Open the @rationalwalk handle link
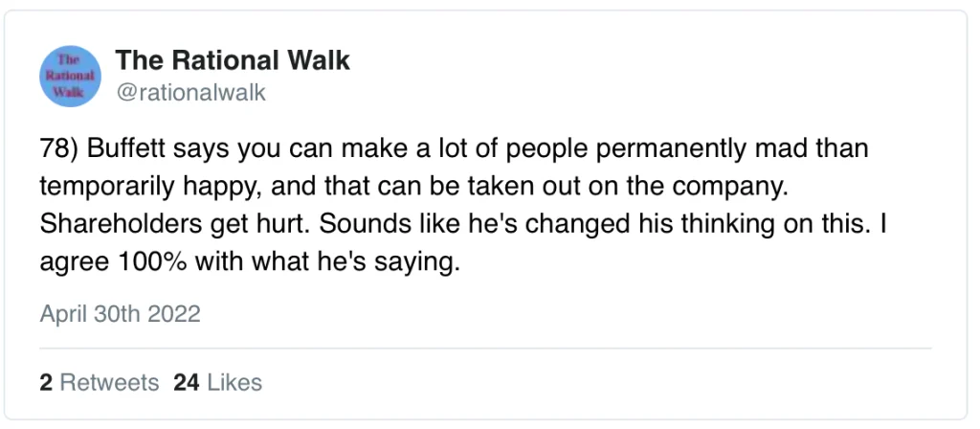 [190, 93]
